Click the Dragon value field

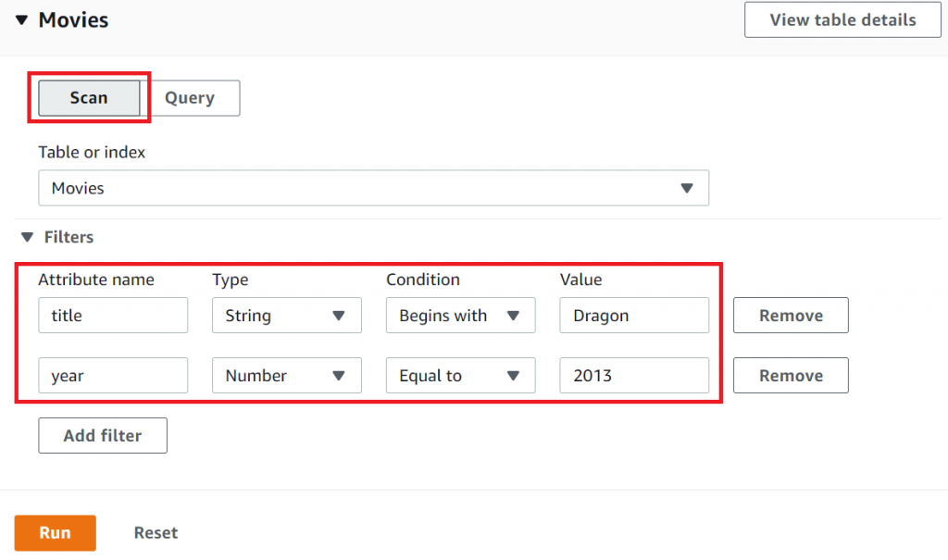tap(634, 316)
